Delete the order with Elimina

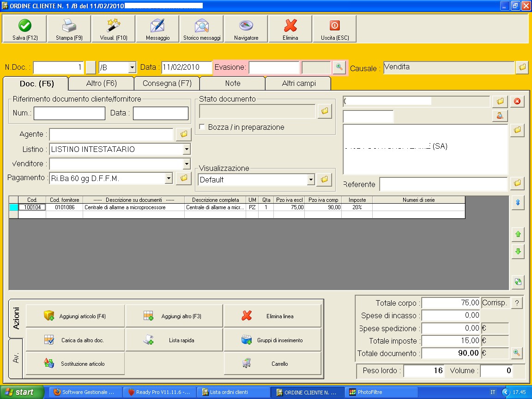pyautogui.click(x=290, y=29)
